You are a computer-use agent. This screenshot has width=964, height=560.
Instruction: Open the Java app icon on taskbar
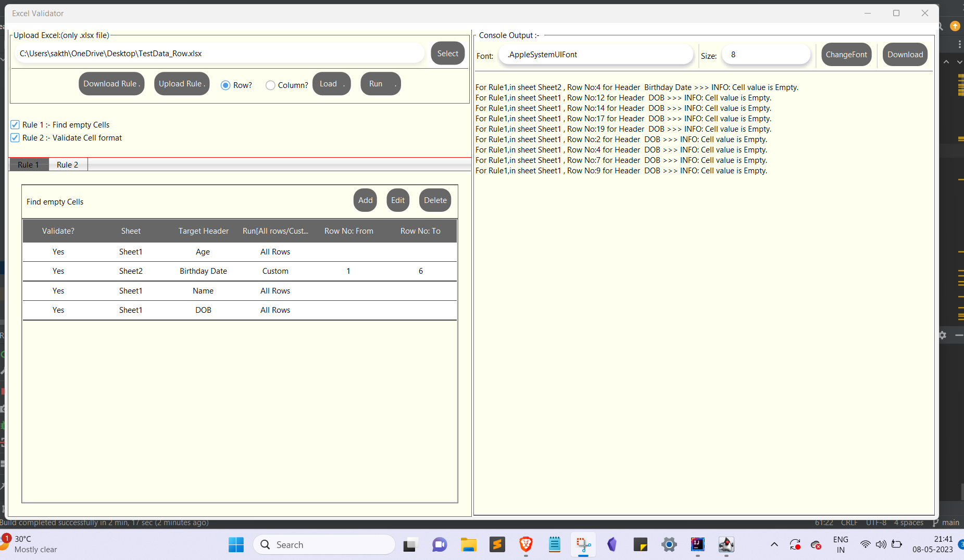pos(727,545)
